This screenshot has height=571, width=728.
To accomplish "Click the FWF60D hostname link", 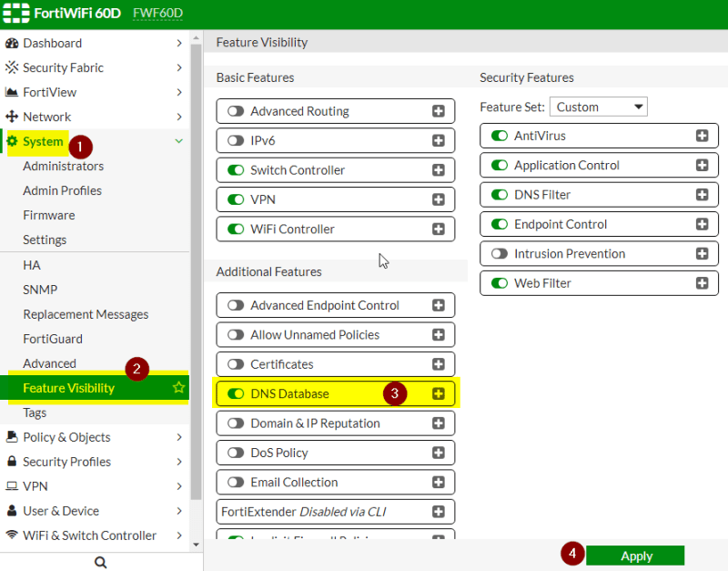I will click(x=157, y=13).
